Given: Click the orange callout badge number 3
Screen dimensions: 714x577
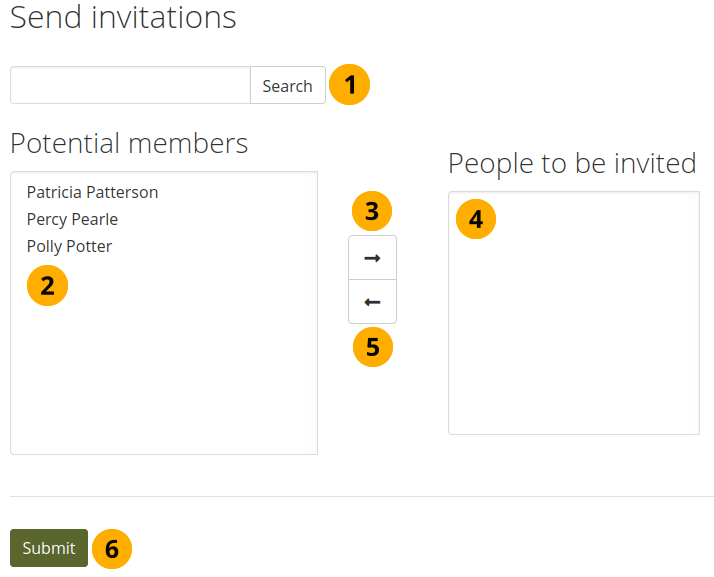Looking at the screenshot, I should (372, 212).
